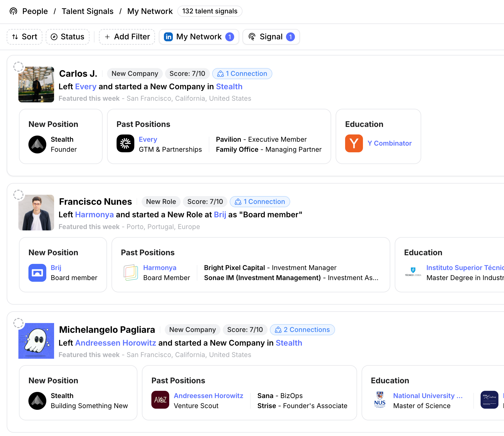Click the Signal filter pointer icon
Screen dimensions: 504x436
point(252,37)
